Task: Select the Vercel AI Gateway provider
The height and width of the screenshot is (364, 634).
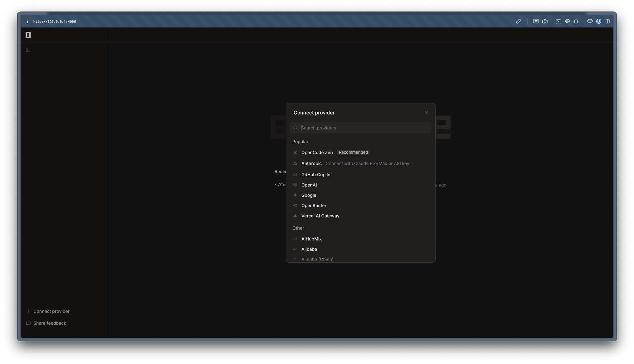Action: [320, 216]
